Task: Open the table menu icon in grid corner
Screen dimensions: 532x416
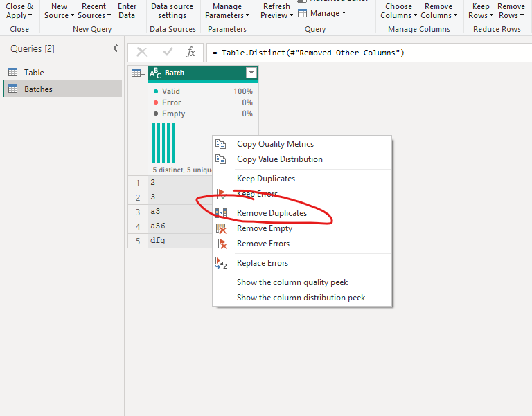Action: coord(138,73)
